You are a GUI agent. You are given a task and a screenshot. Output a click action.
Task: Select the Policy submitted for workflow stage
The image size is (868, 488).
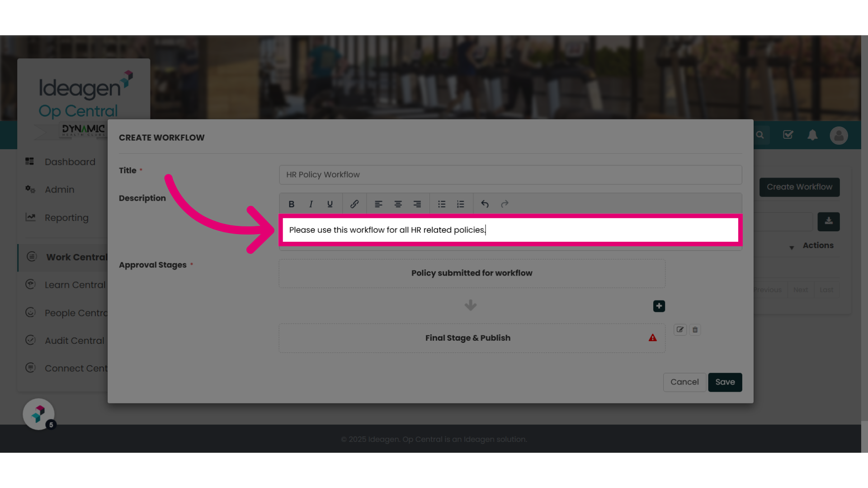pos(472,273)
